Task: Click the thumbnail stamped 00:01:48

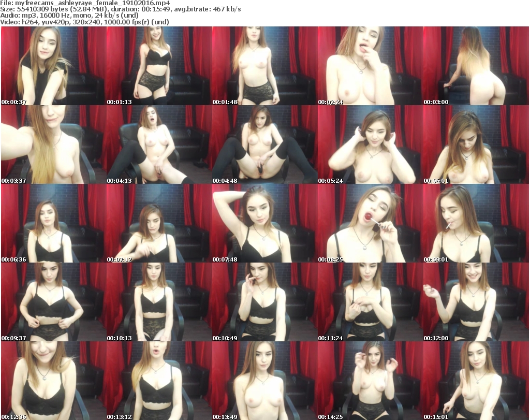Action: pyautogui.click(x=264, y=66)
